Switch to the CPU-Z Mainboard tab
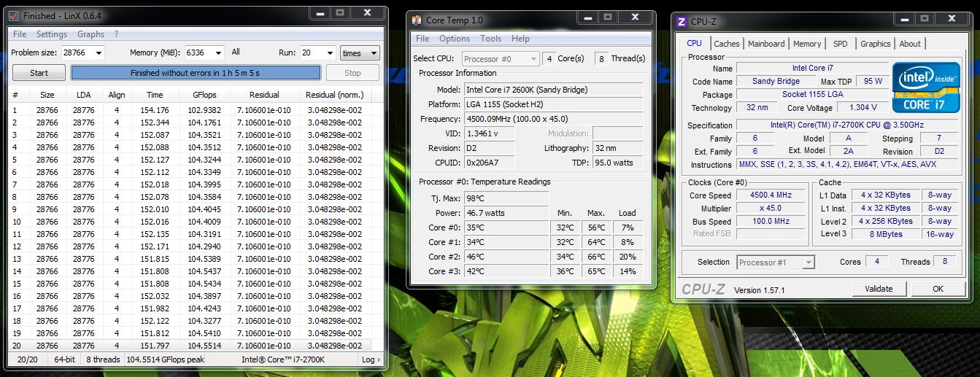This screenshot has height=377, width=980. coord(766,44)
